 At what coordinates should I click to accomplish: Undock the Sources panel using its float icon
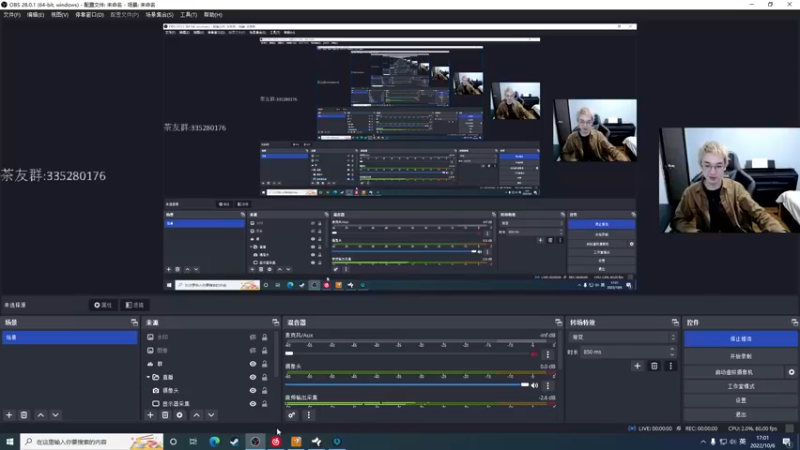point(276,322)
